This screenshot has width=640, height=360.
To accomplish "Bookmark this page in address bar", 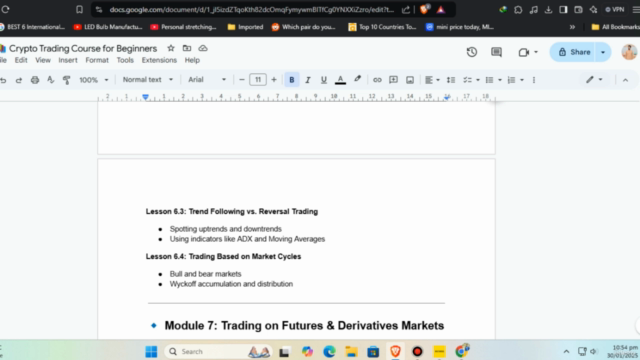I will coord(80,9).
